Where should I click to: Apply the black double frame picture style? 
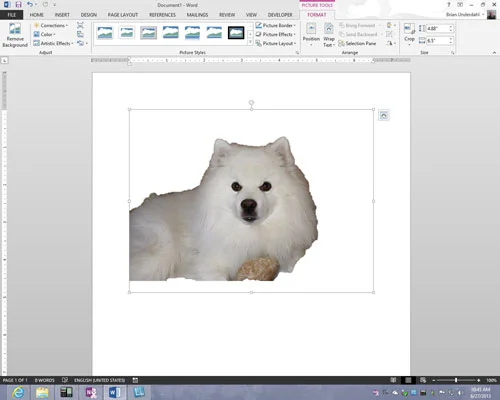point(236,33)
